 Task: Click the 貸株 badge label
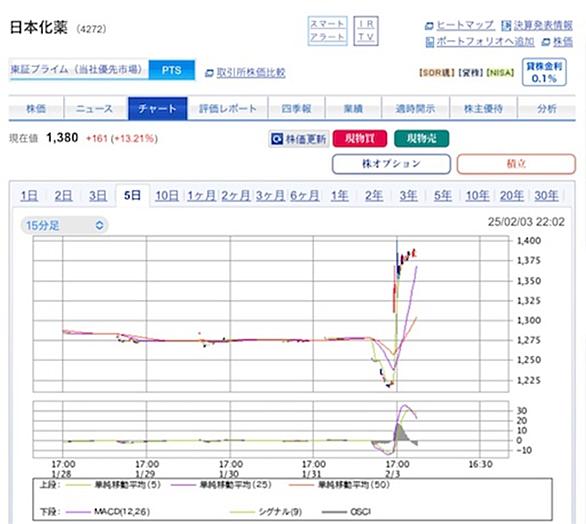click(471, 73)
